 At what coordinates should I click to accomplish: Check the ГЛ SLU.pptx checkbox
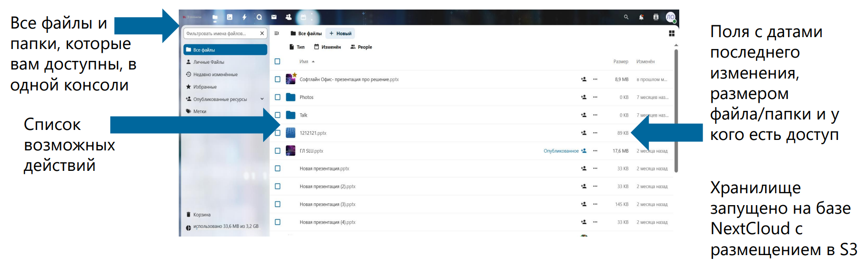coord(277,151)
